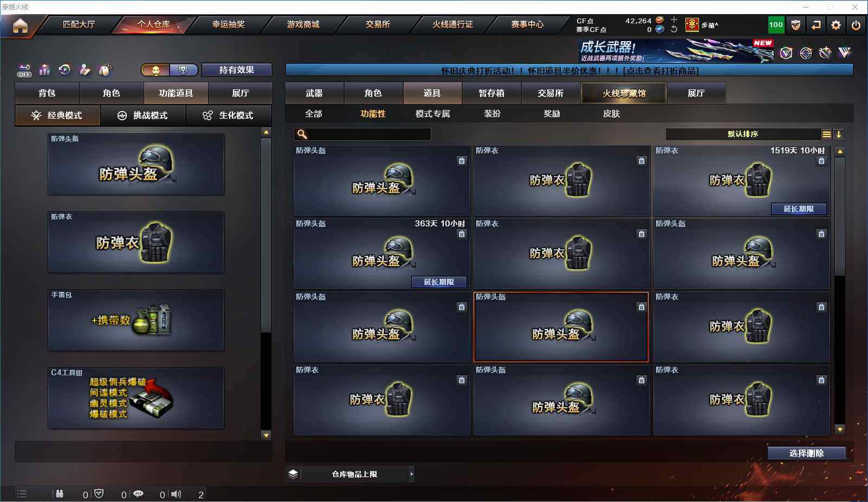Toggle the key OFF switch
Screen dimensions: 868x502
(24, 70)
